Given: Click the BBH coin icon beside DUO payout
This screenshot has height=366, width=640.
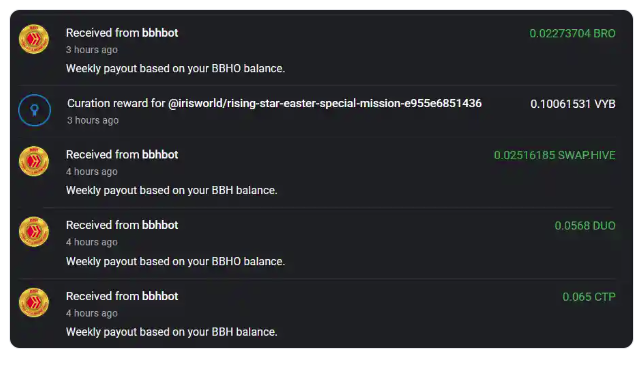Looking at the screenshot, I should tap(34, 232).
